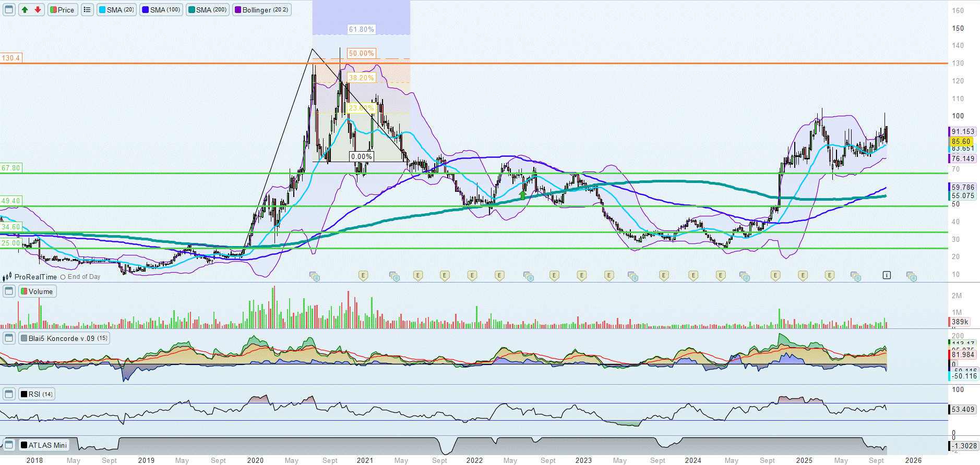Click the teal SMA (200) color swatch
980x465 pixels.
192,10
